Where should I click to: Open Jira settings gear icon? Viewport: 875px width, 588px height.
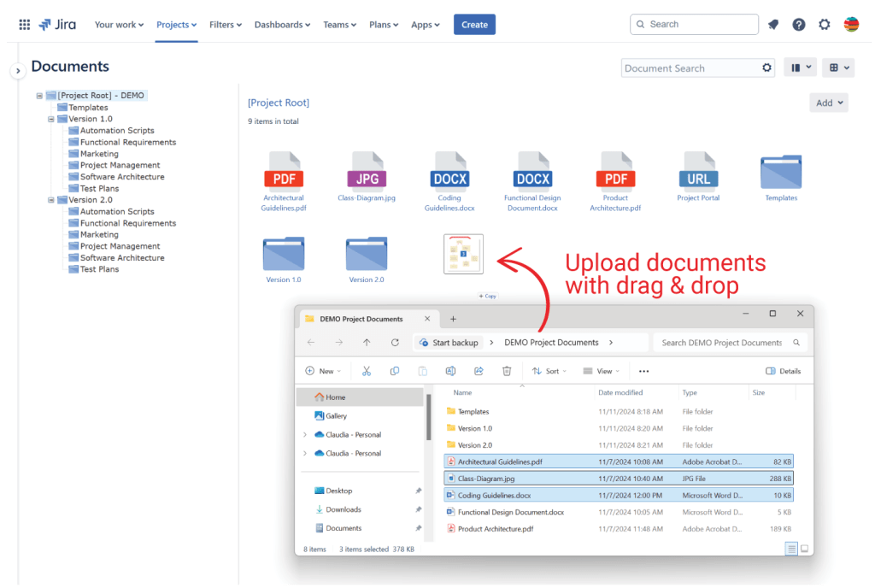tap(824, 25)
